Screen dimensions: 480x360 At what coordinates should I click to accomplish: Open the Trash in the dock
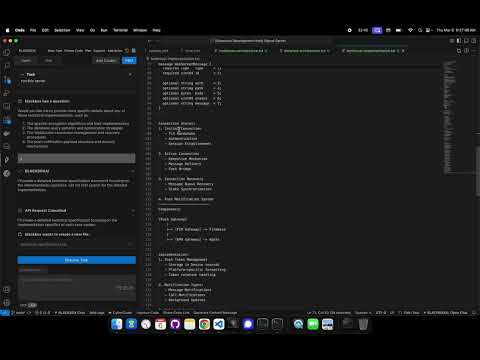363,324
